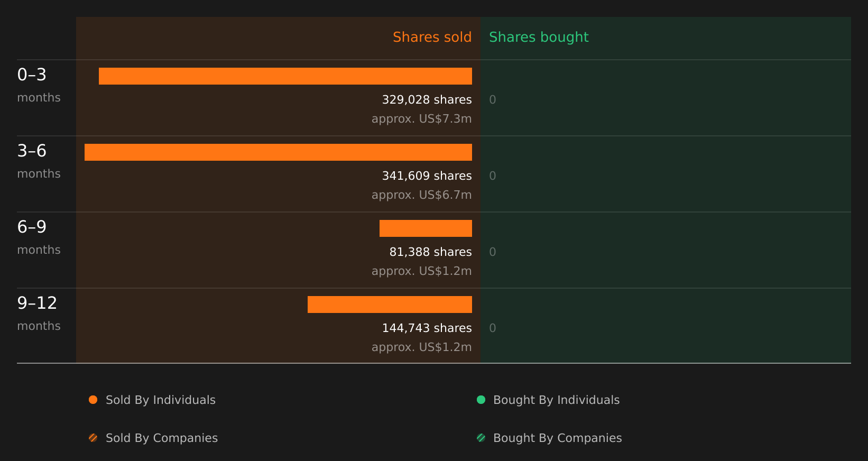Click the bought 0 in 3–6 months row

(493, 176)
